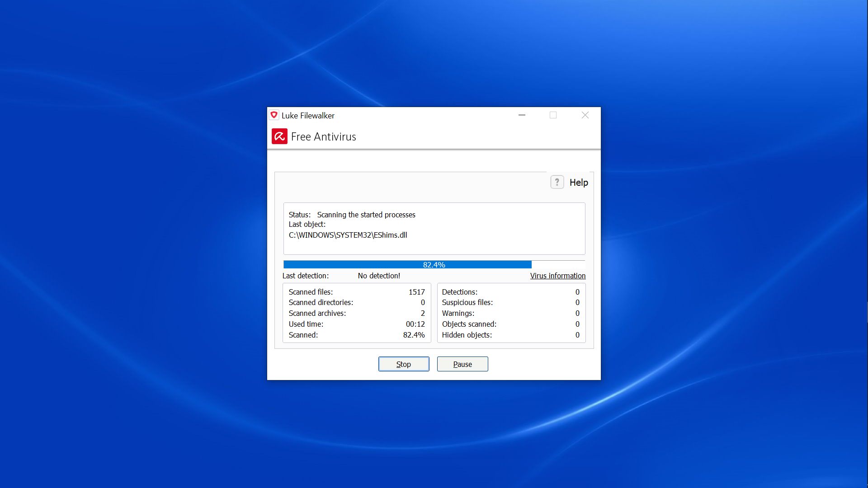
Task: Click the Detections count value
Action: pyautogui.click(x=577, y=292)
